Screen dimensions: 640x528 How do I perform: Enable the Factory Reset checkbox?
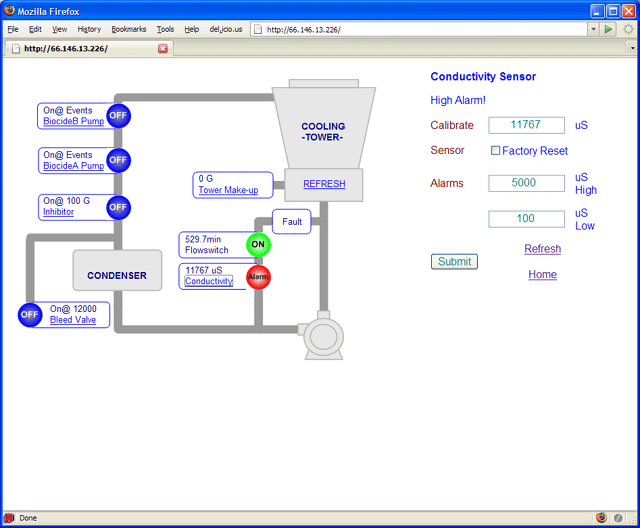pos(495,151)
